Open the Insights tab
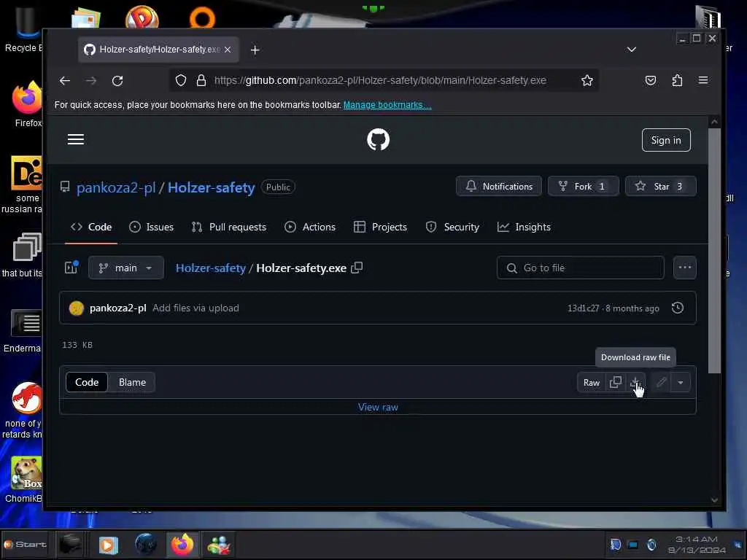747x560 pixels. [524, 227]
